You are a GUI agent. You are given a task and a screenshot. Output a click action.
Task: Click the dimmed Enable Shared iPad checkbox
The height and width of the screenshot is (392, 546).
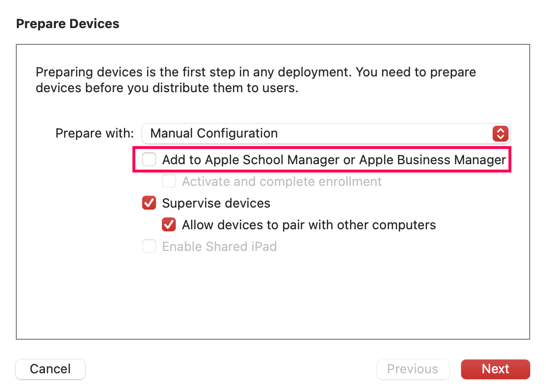coord(149,247)
